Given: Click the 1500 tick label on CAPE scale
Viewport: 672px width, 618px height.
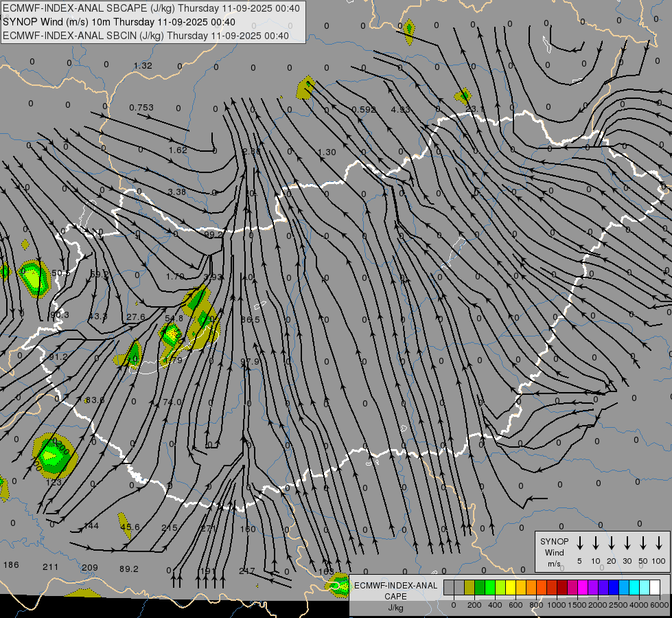Looking at the screenshot, I should 577,605.
